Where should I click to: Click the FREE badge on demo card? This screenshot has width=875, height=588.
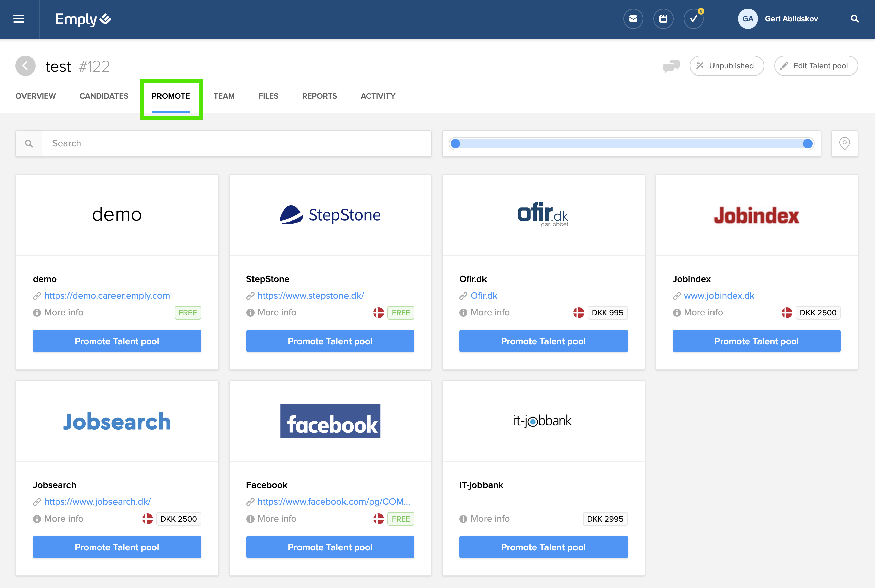[x=188, y=313]
